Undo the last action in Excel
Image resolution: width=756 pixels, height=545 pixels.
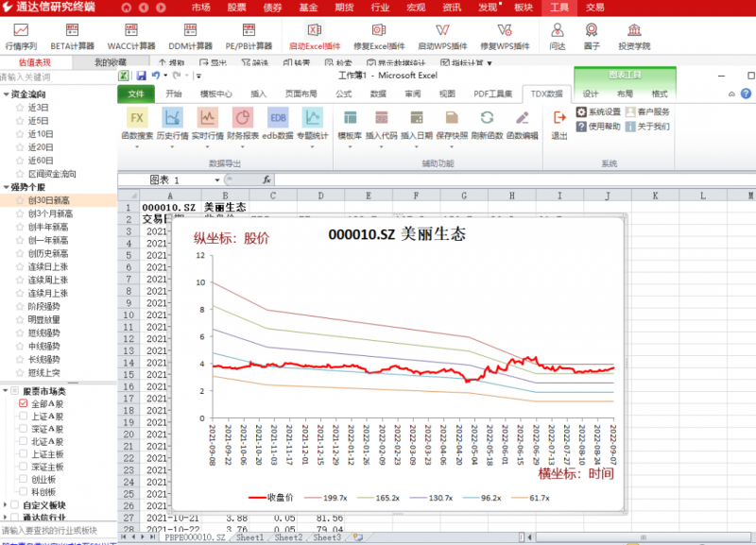point(155,76)
